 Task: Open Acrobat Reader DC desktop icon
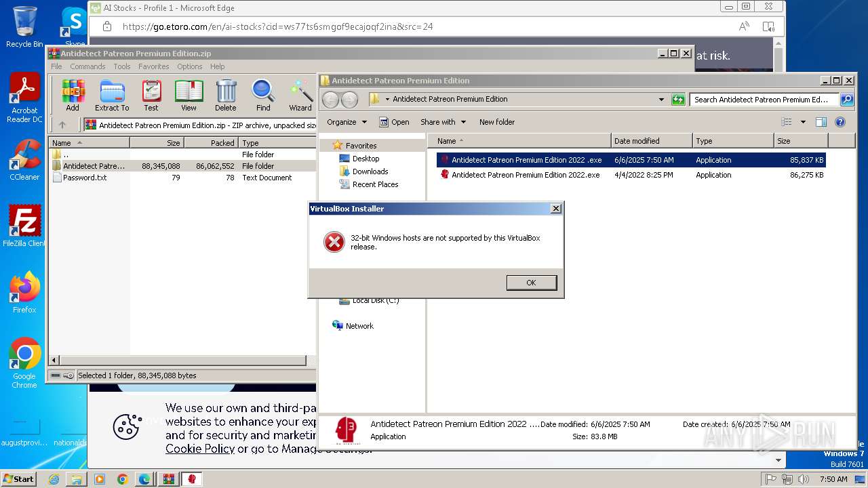coord(24,99)
